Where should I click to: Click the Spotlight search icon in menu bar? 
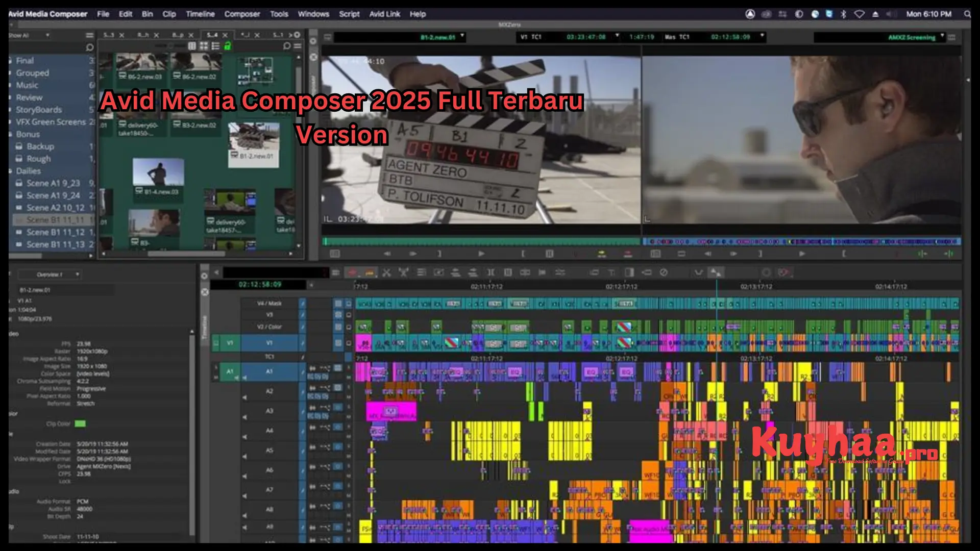[x=967, y=14]
